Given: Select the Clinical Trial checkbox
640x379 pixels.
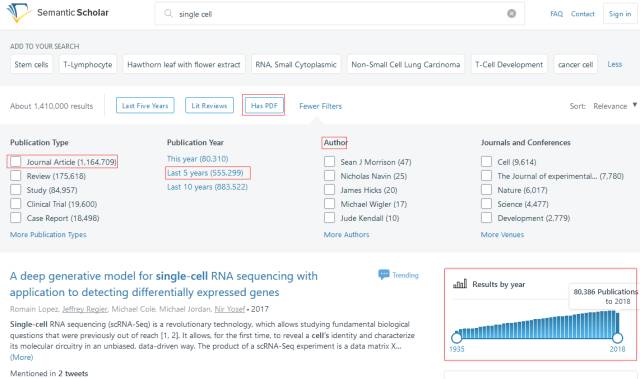Looking at the screenshot, I should click(16, 204).
